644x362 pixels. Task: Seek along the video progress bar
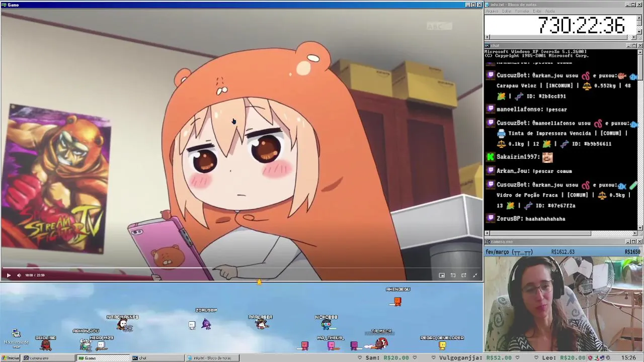[242, 268]
